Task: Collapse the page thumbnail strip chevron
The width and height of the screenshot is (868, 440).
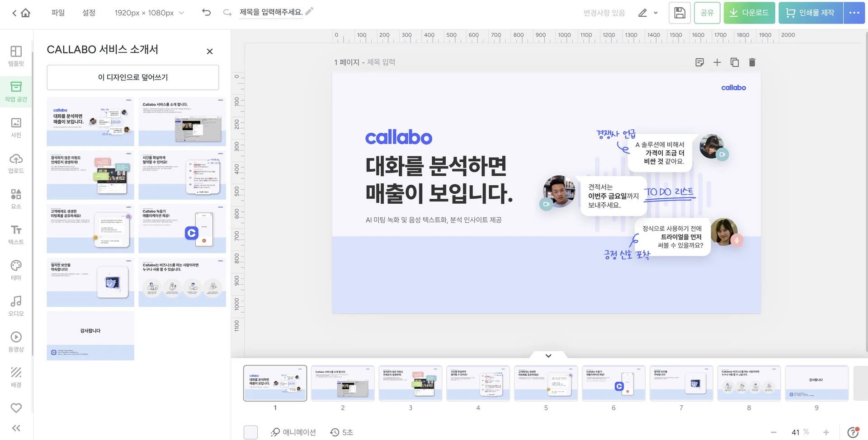Action: click(x=548, y=356)
